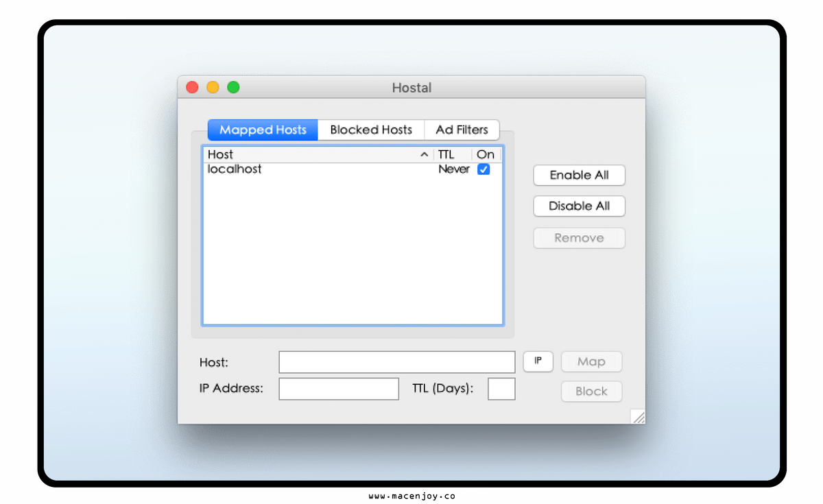Click the On column header
The width and height of the screenshot is (823, 504).
point(487,155)
